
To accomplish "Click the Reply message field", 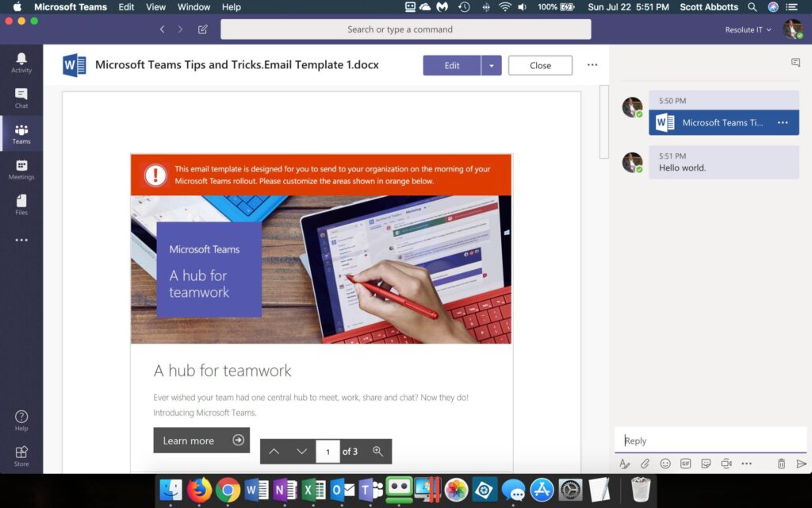I will [x=710, y=440].
